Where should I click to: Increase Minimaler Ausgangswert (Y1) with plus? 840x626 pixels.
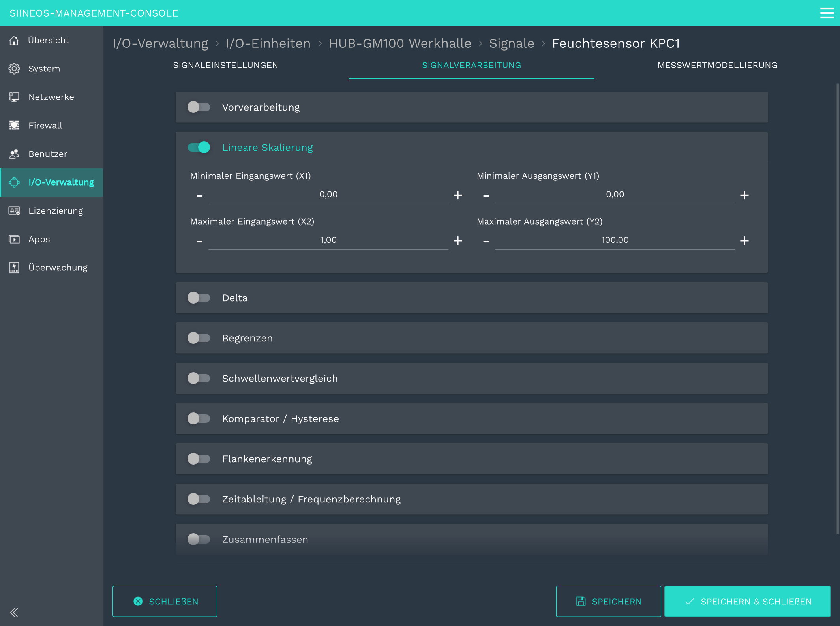[x=744, y=195]
